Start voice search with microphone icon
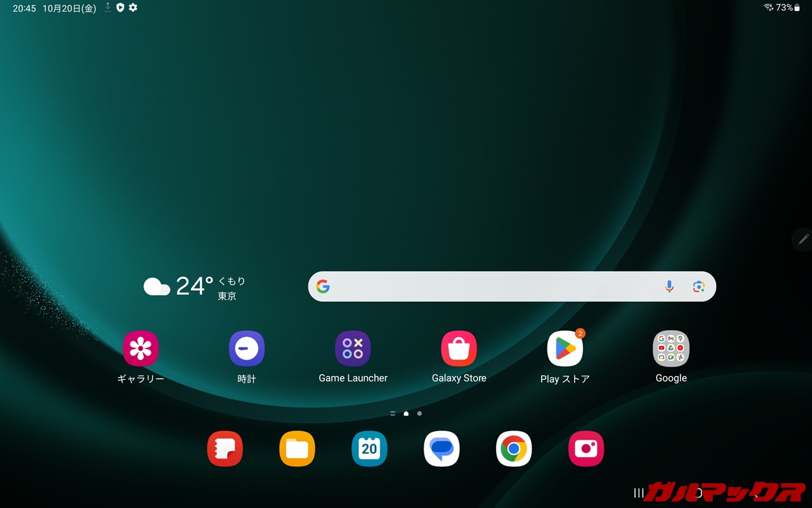812x508 pixels. (x=669, y=286)
